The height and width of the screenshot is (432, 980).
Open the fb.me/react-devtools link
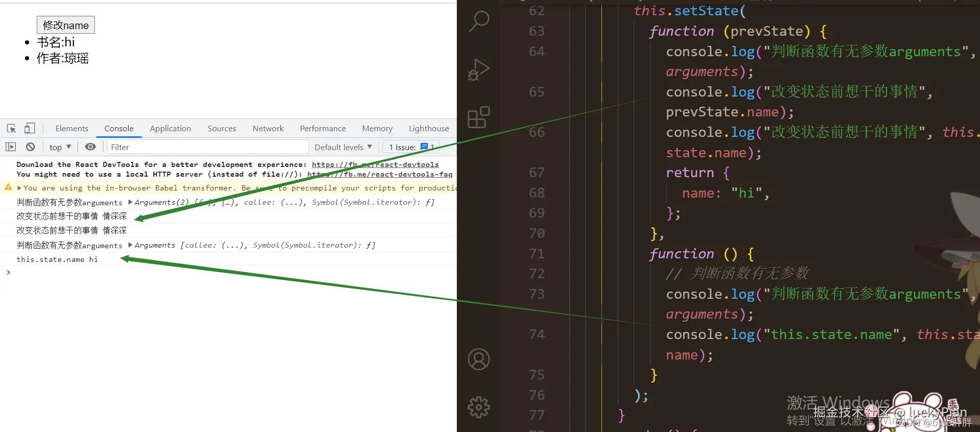(375, 164)
